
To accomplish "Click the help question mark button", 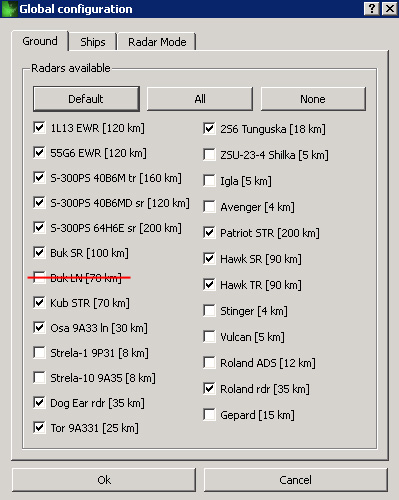I will [x=371, y=8].
